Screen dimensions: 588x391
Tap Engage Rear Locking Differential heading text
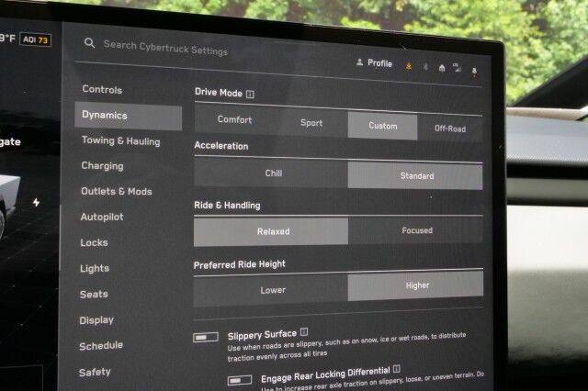(325, 374)
